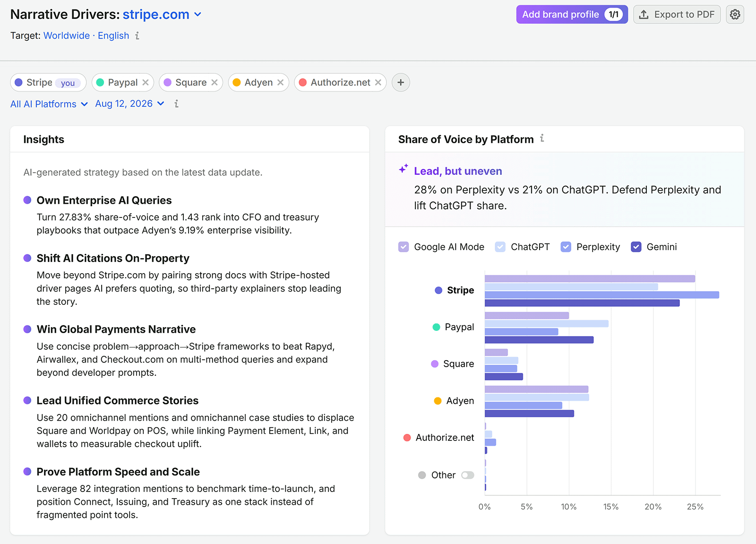Click info icon beside Share of Voice title
Image resolution: width=756 pixels, height=544 pixels.
click(542, 138)
